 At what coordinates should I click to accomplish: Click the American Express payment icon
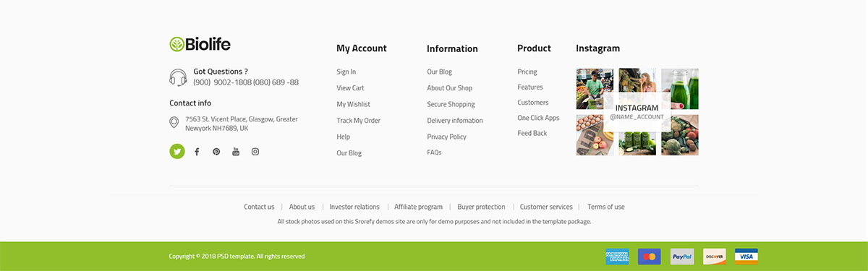tap(617, 257)
